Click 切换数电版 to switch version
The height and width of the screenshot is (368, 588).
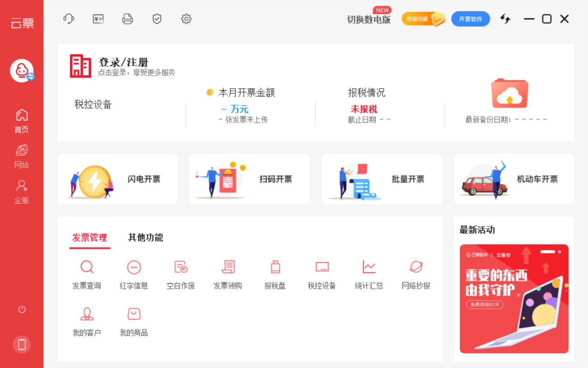pos(369,18)
